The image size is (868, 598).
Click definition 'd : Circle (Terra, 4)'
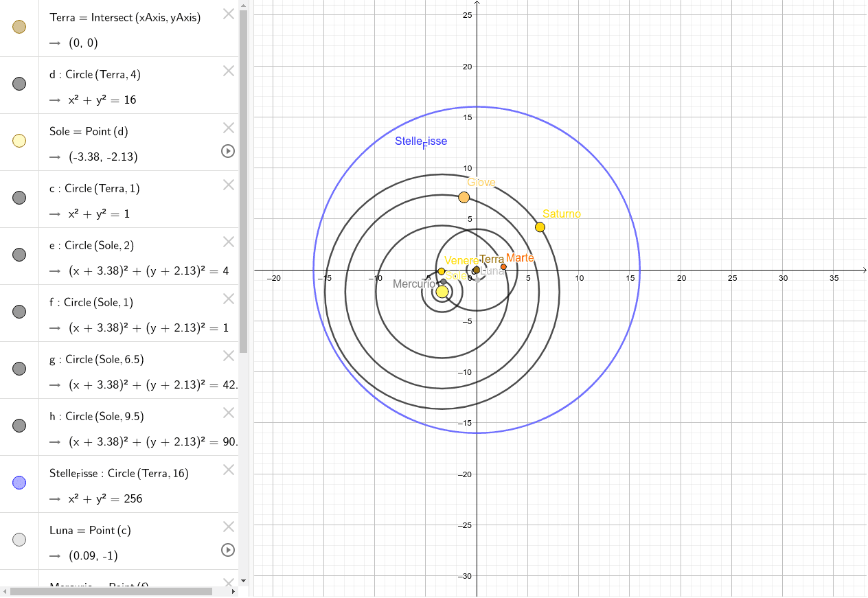(x=95, y=75)
